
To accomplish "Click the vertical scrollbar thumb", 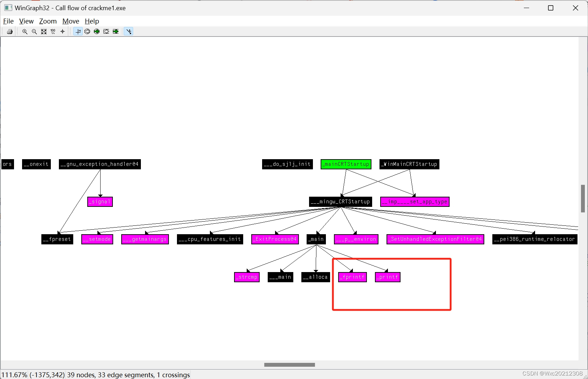I will tap(583, 198).
